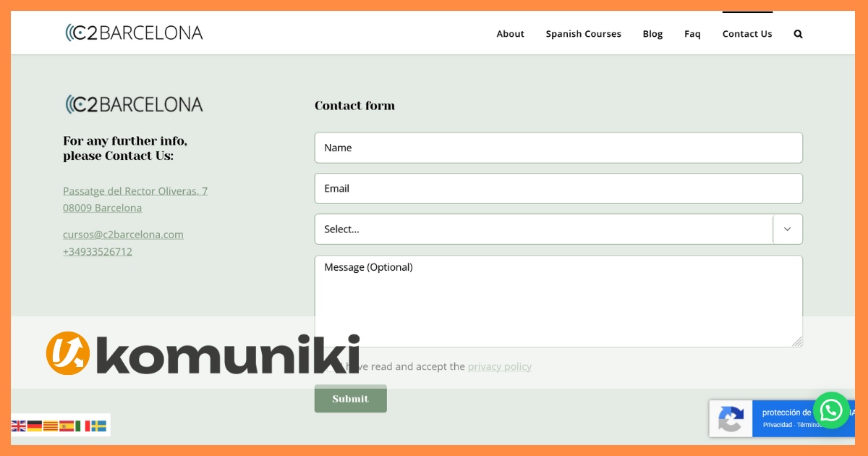Call via the +34933526712 phone link
This screenshot has height=456, width=868.
coord(98,251)
